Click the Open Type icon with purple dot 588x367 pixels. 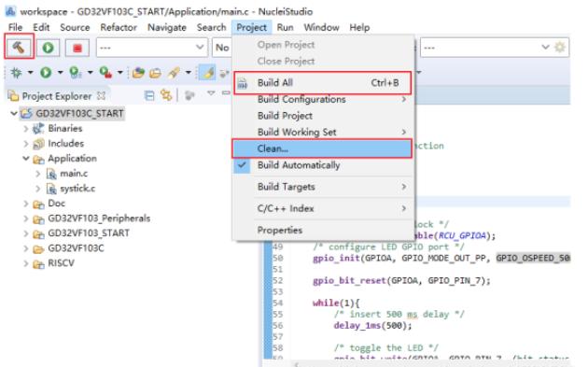138,73
